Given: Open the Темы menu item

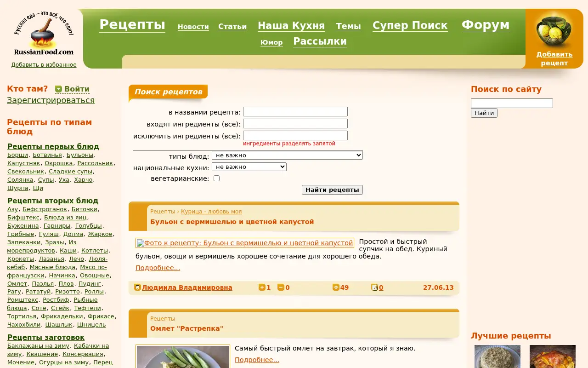Looking at the screenshot, I should tap(348, 26).
